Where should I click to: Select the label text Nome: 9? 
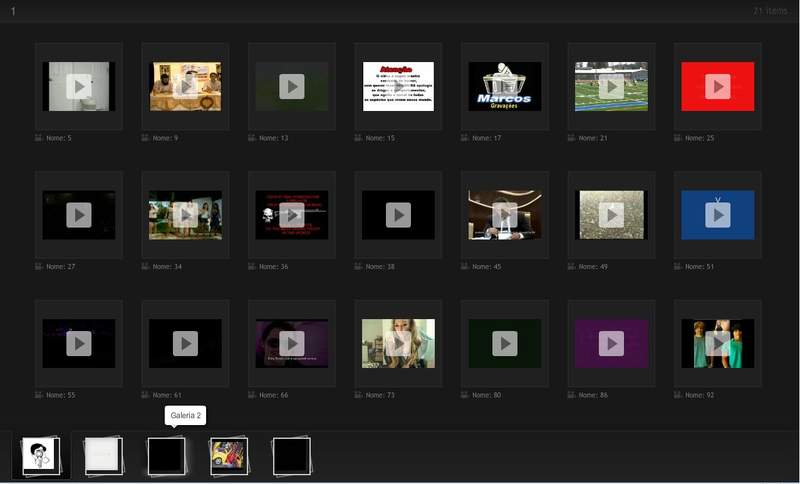point(165,138)
